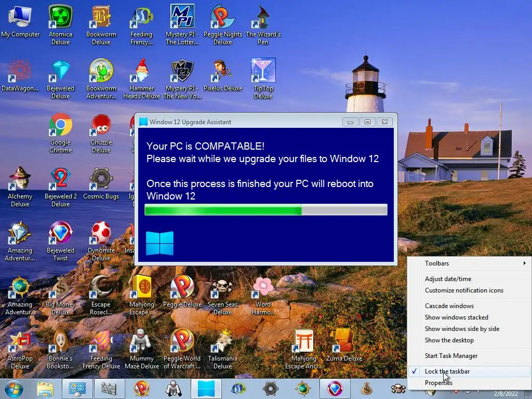Open Windows Explorer from the taskbar
The image size is (532, 399).
pyautogui.click(x=46, y=389)
